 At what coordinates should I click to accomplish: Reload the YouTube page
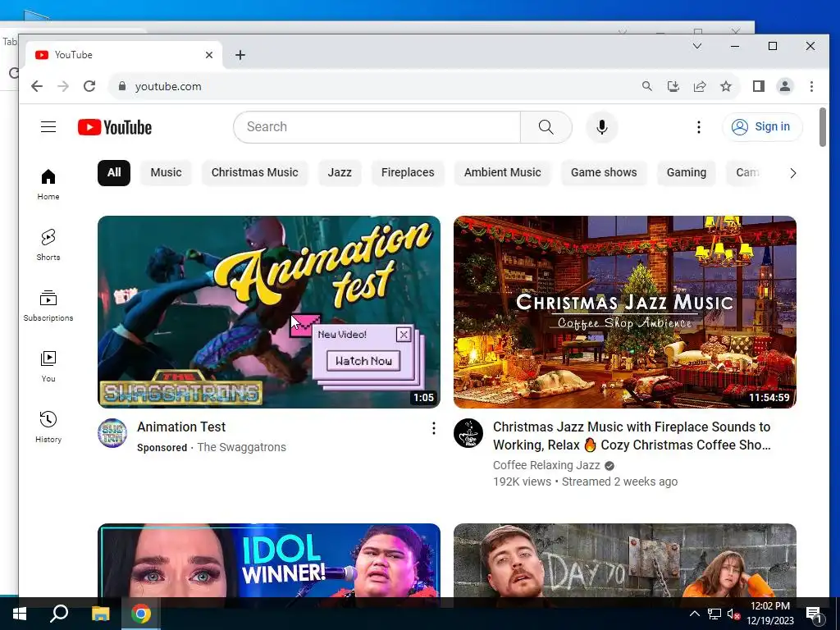[x=89, y=86]
